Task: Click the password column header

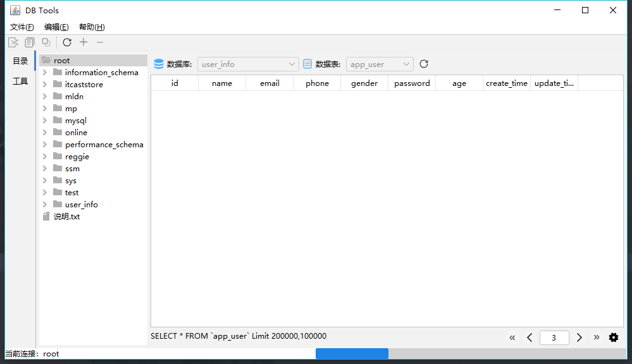Action: tap(412, 83)
